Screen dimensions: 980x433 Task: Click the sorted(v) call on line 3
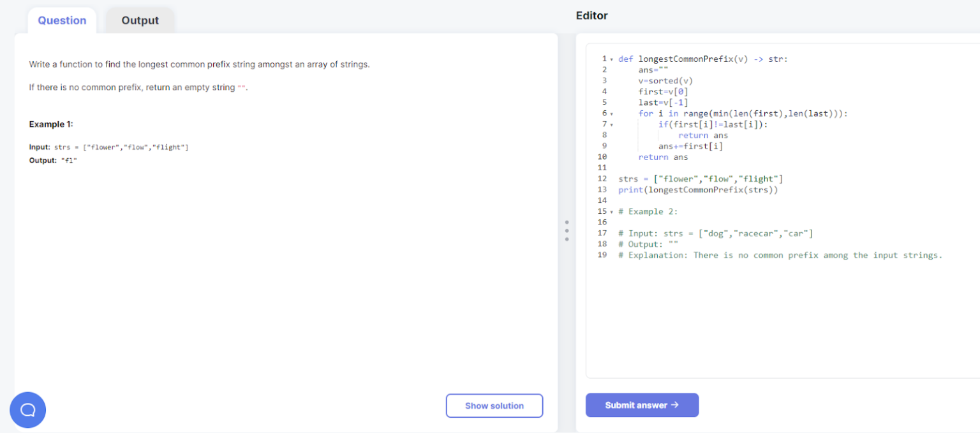click(671, 80)
